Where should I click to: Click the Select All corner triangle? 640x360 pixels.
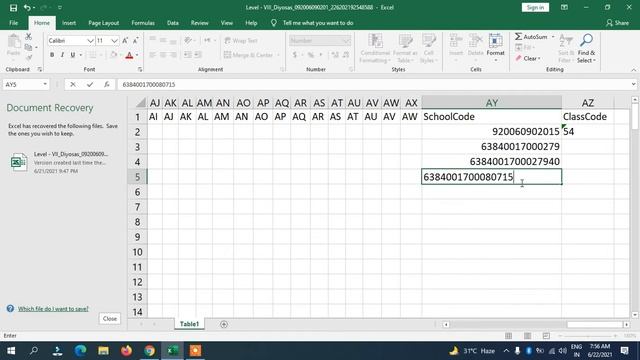tap(141, 102)
